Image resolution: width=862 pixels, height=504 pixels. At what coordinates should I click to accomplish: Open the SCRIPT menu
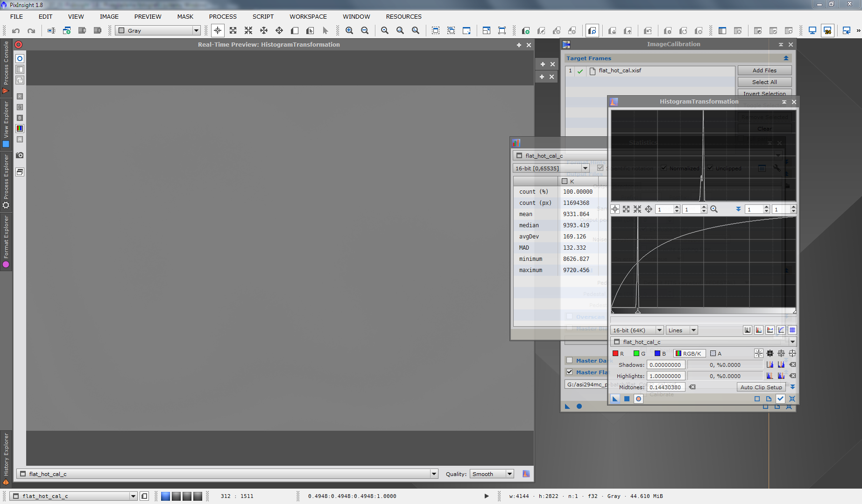pos(263,17)
